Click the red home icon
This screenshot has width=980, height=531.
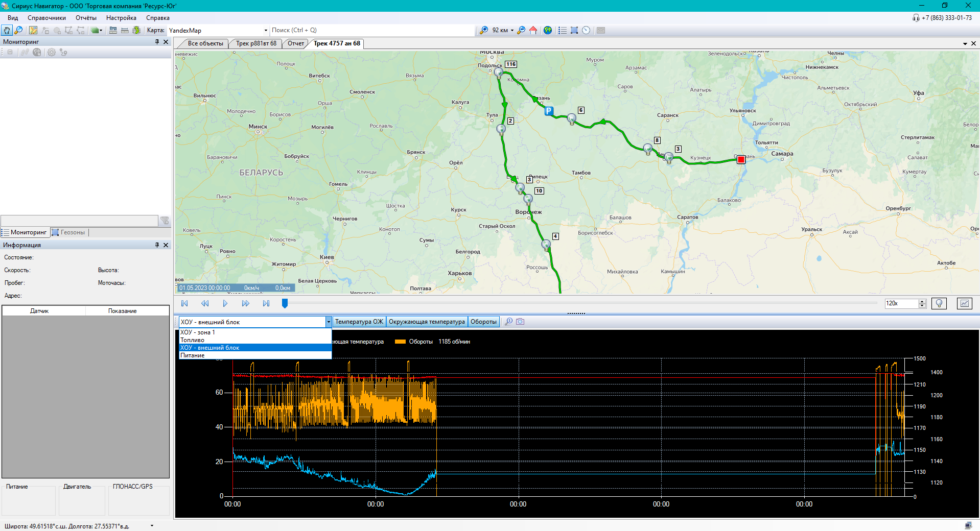click(533, 31)
